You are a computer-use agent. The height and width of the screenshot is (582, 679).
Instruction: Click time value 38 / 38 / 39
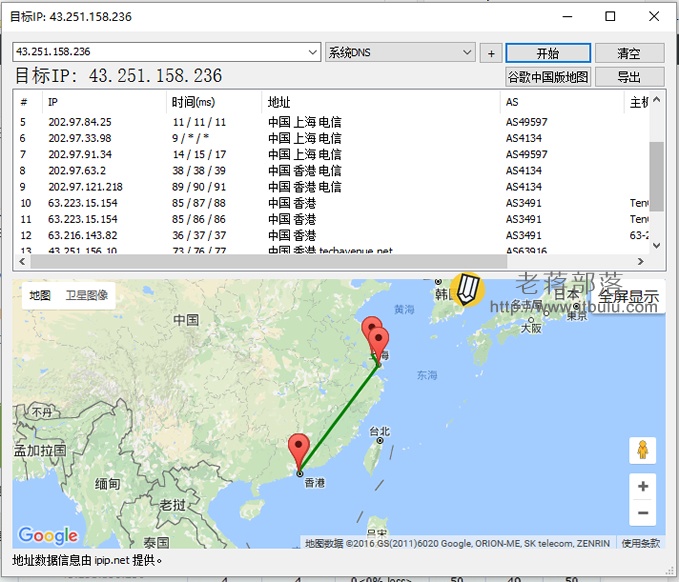(199, 171)
